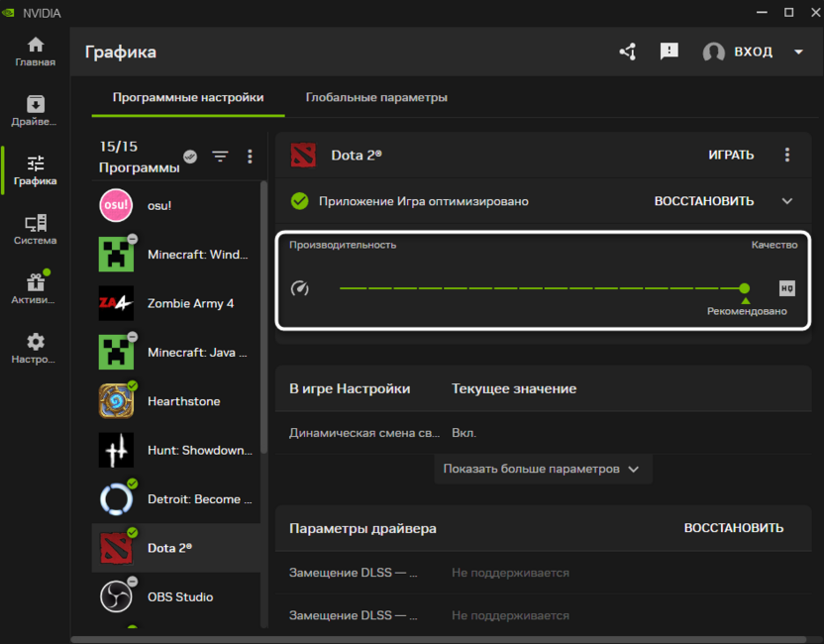Screen dimensions: 824x644
Task: Click the ВХОД login button
Action: click(x=753, y=52)
